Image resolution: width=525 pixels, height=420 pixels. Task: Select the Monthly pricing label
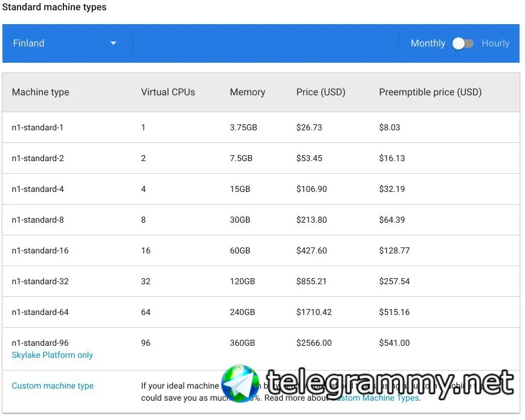coord(428,43)
